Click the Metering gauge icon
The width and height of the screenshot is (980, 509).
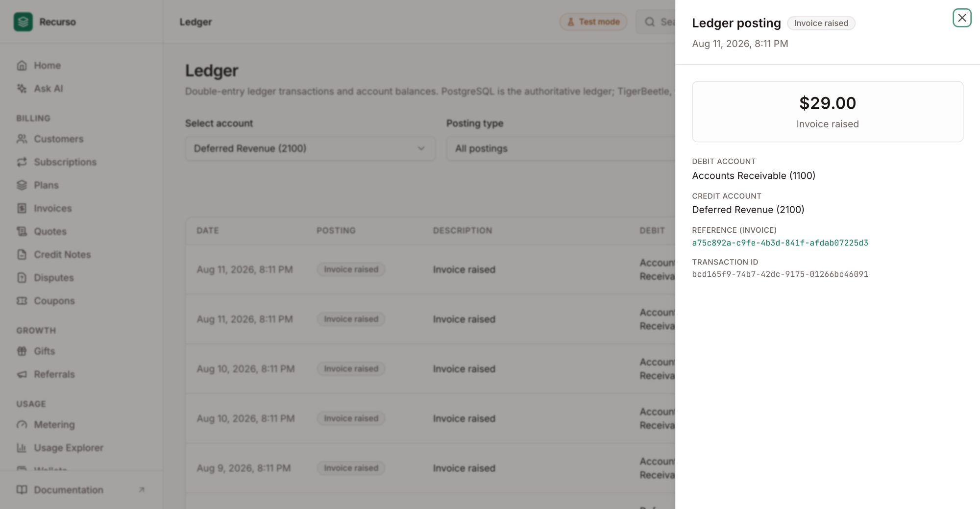[22, 425]
